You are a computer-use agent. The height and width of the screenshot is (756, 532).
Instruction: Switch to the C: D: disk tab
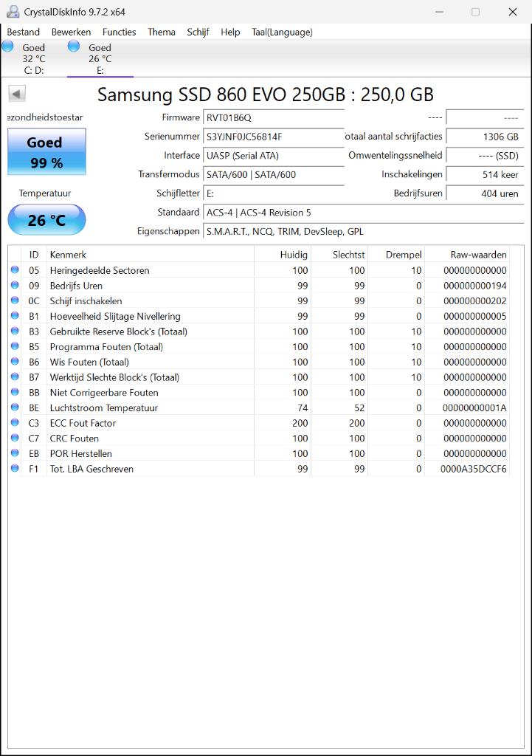34,58
